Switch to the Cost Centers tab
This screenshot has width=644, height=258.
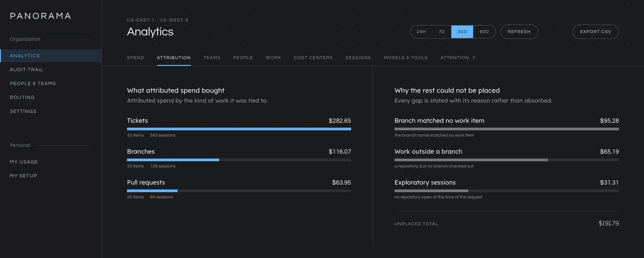[x=313, y=58]
